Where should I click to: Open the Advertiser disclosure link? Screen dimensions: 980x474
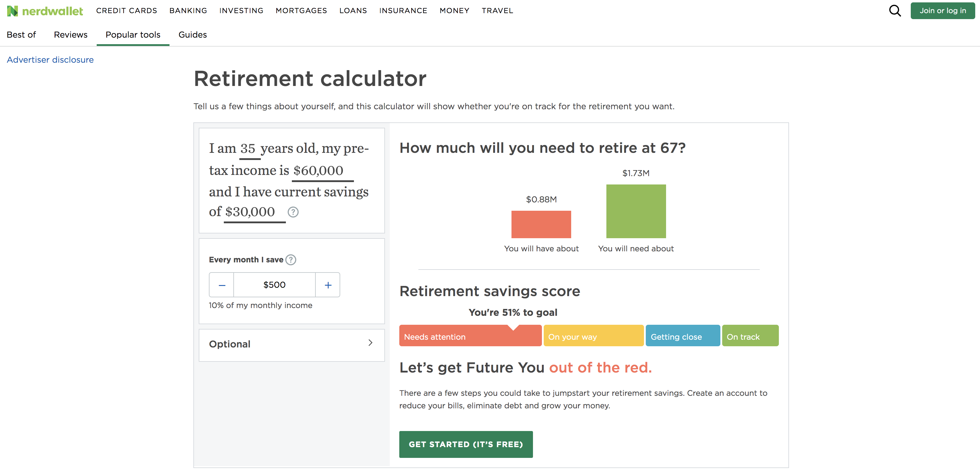[50, 60]
